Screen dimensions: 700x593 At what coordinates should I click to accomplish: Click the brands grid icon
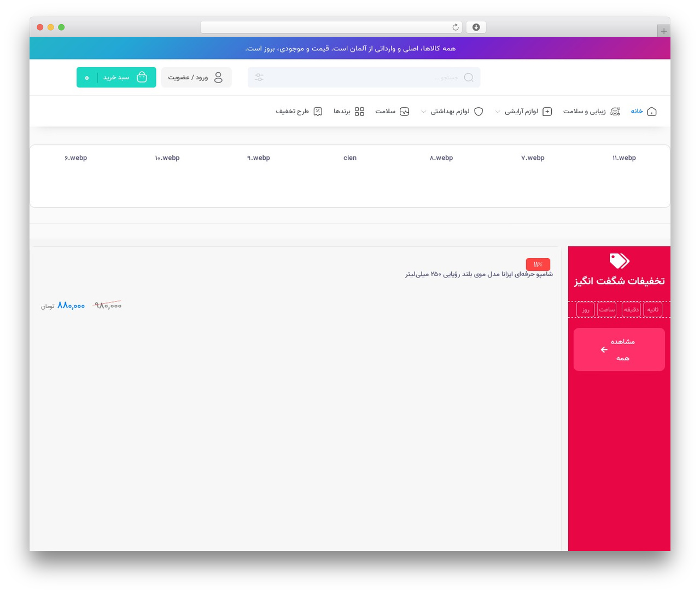click(359, 112)
